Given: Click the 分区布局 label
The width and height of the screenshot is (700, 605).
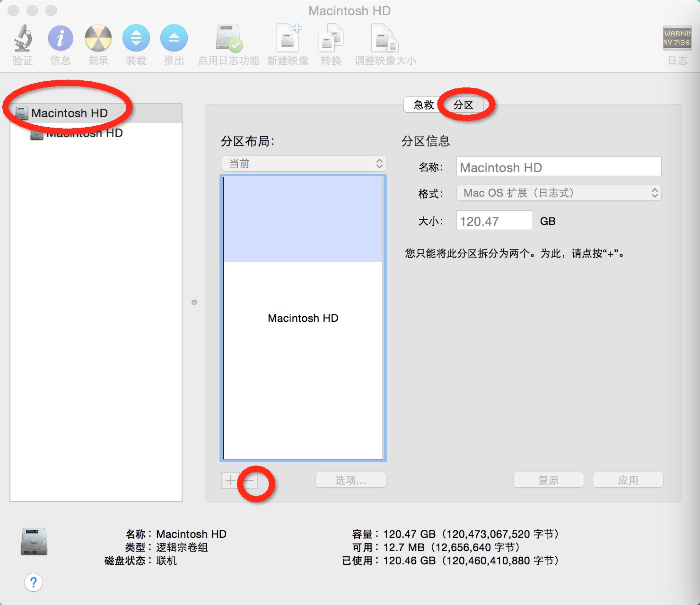Looking at the screenshot, I should pyautogui.click(x=247, y=141).
